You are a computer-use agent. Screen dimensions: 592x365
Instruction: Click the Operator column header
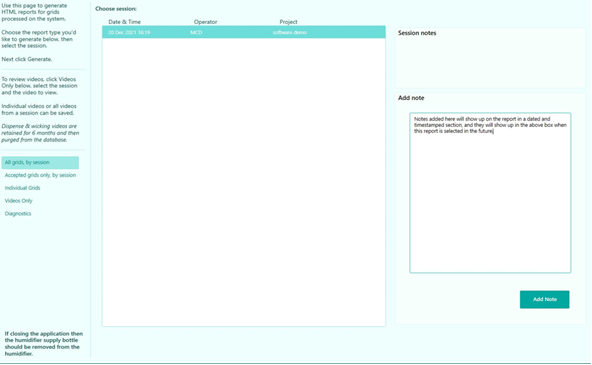[205, 22]
